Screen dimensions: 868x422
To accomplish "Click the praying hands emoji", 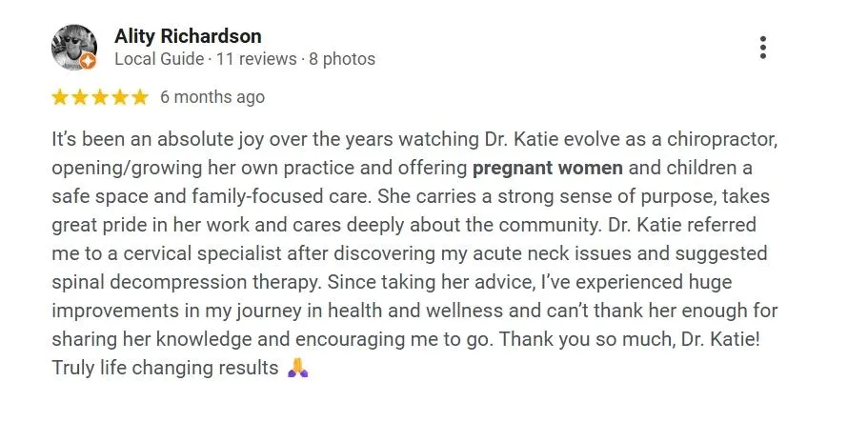I will click(298, 367).
